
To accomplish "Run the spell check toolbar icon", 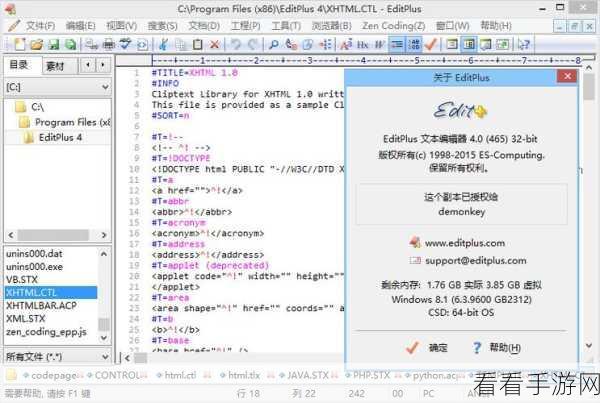I will pyautogui.click(x=125, y=44).
